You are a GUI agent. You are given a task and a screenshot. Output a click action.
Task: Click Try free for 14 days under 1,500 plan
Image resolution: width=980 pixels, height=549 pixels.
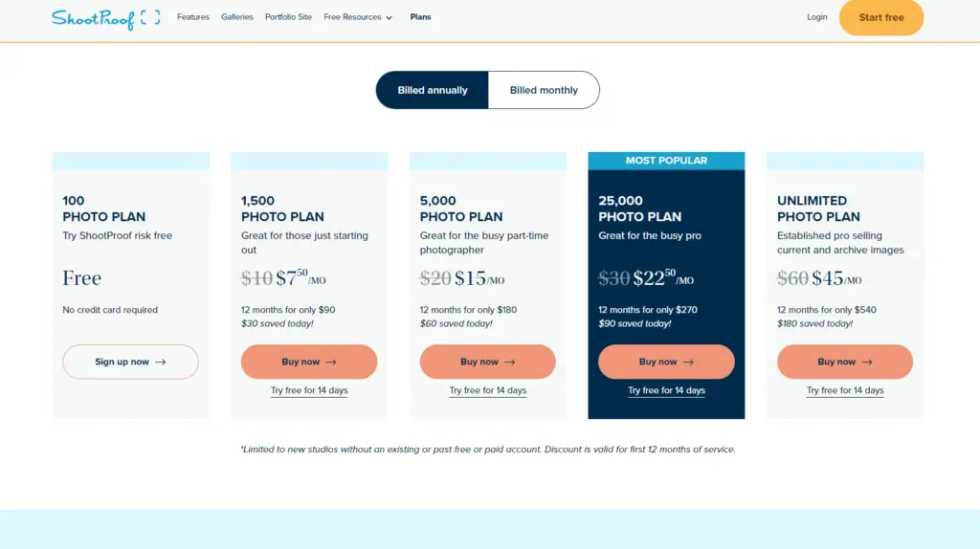[309, 390]
